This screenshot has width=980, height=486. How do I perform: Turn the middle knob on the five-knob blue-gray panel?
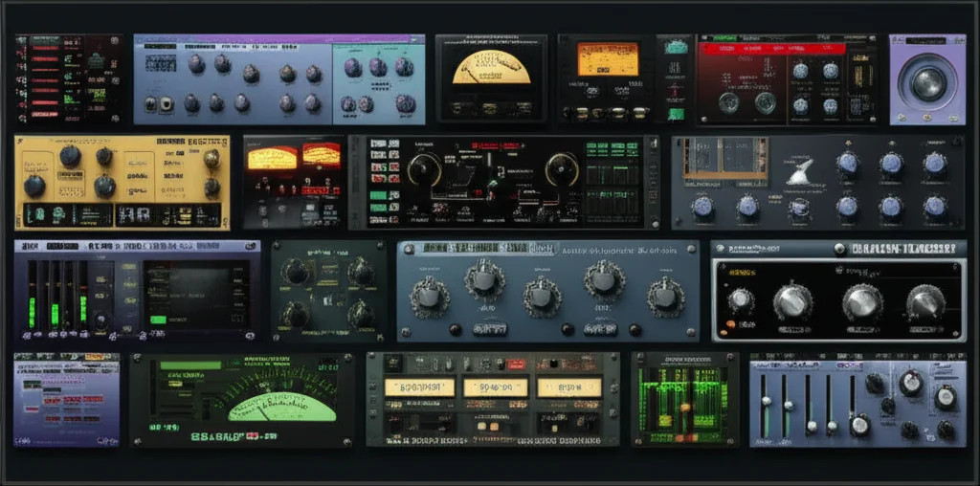544,297
